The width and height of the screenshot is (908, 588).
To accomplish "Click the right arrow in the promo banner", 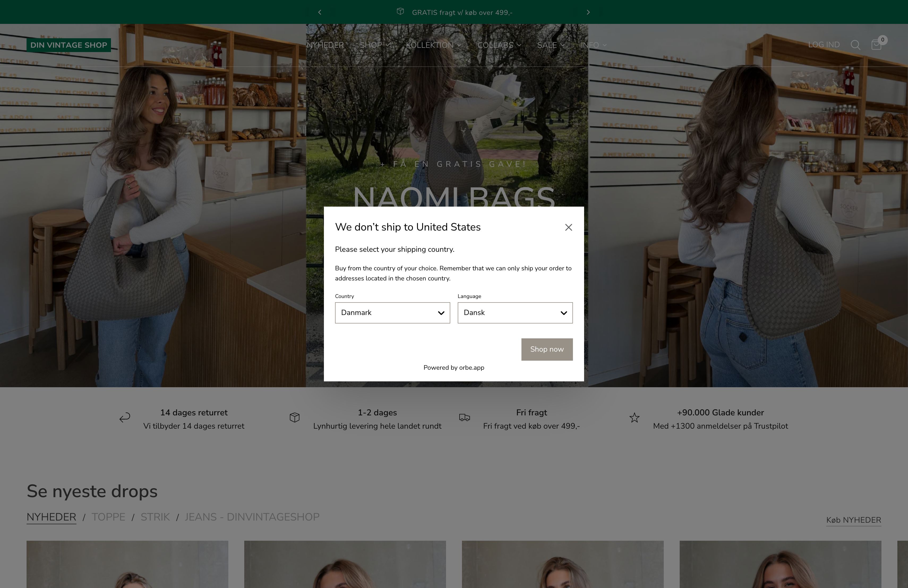I will tap(588, 12).
